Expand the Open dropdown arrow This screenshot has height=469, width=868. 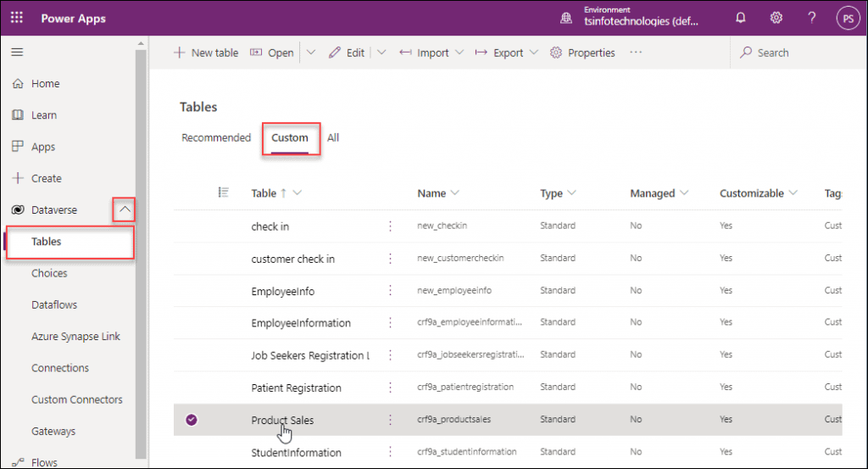click(x=311, y=53)
